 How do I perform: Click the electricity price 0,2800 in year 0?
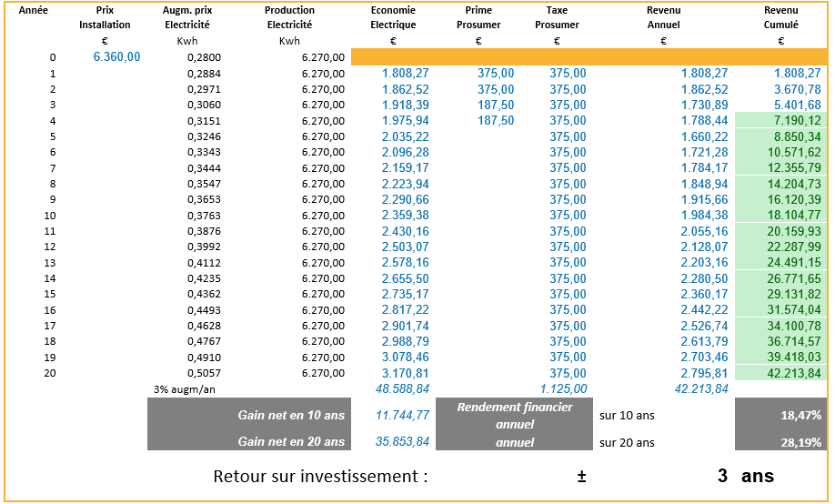[x=204, y=57]
